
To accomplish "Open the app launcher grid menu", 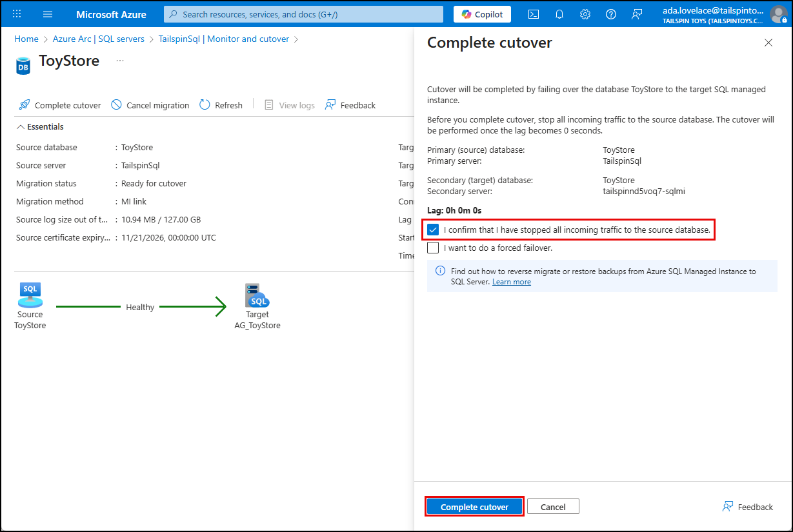I will coord(17,14).
